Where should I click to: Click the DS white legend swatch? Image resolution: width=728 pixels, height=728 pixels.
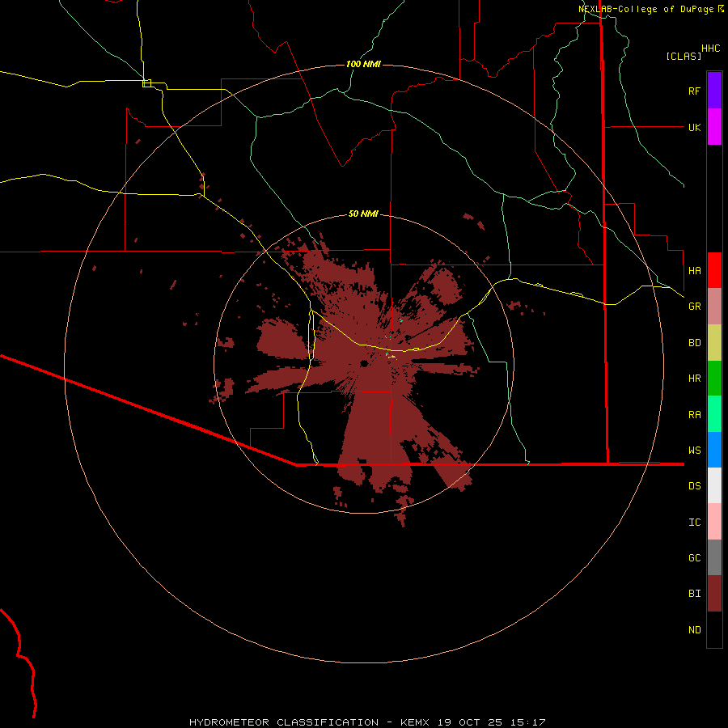[x=714, y=485]
